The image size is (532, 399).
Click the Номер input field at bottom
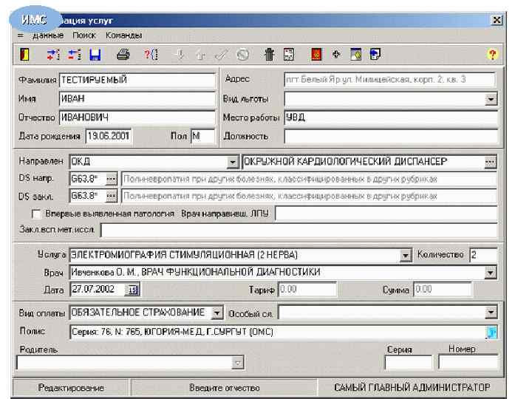click(468, 363)
